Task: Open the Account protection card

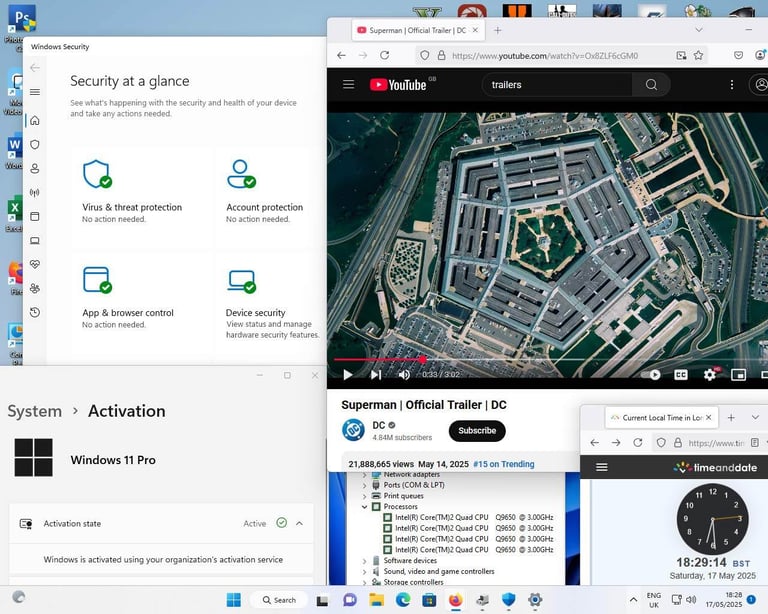Action: pos(271,198)
